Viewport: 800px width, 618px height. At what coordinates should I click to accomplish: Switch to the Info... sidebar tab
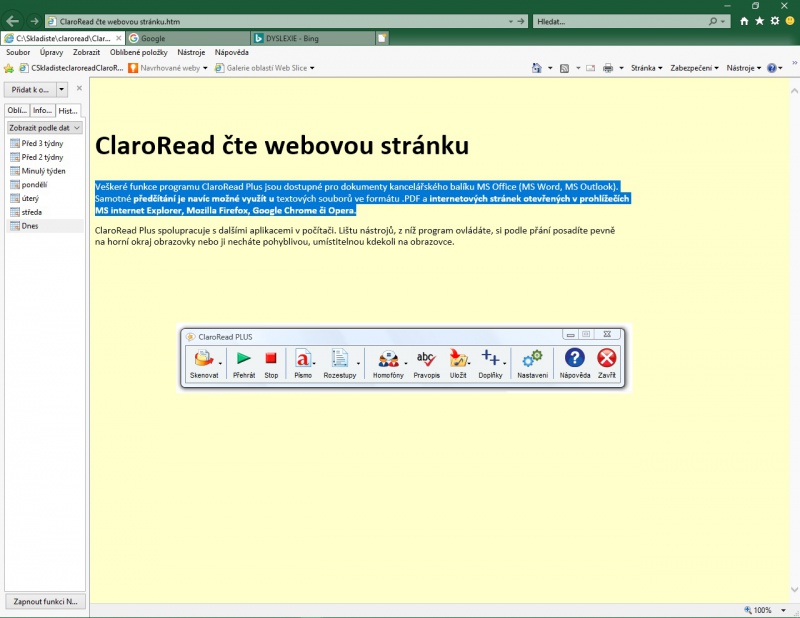42,110
